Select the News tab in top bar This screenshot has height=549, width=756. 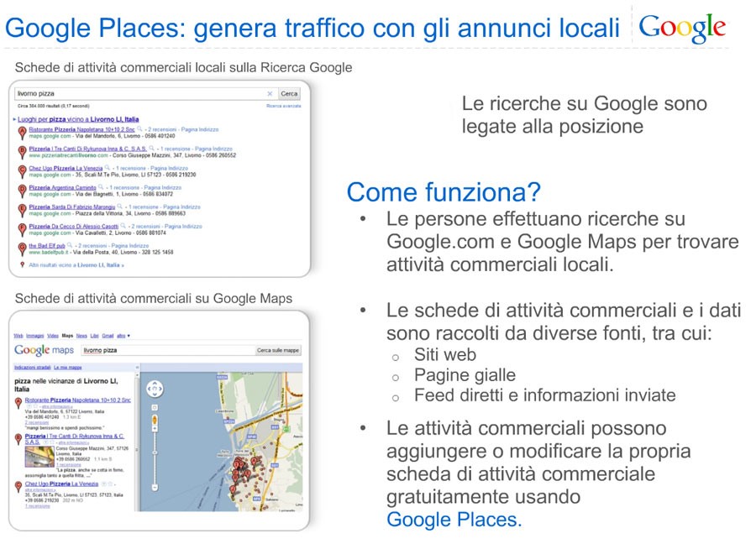pos(82,336)
